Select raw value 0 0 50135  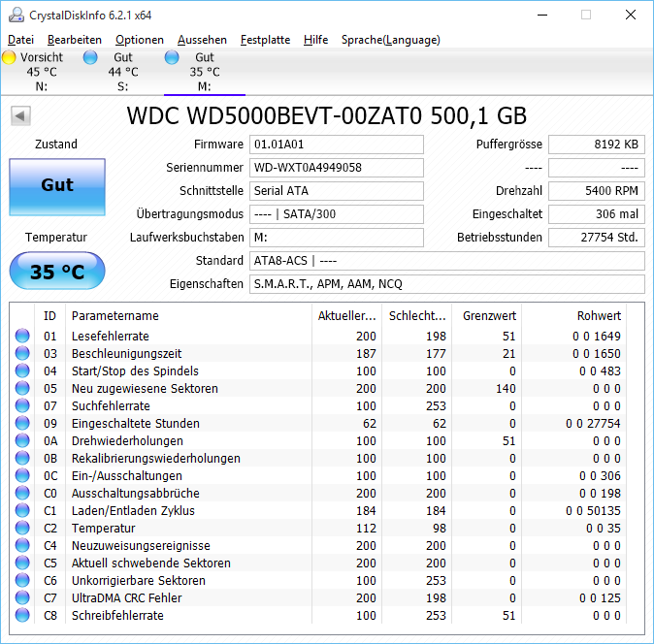(x=593, y=510)
